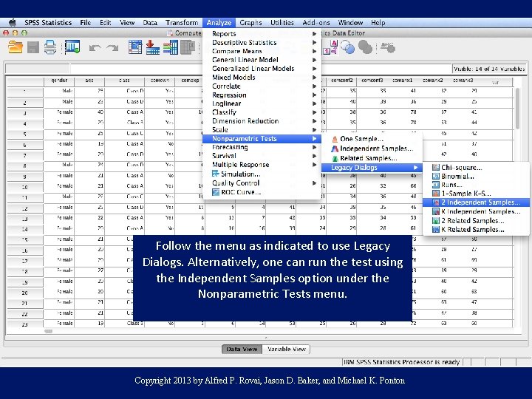Screen dimensions: 532x399
Task: Click the Print toolbar icon
Action: [50, 47]
